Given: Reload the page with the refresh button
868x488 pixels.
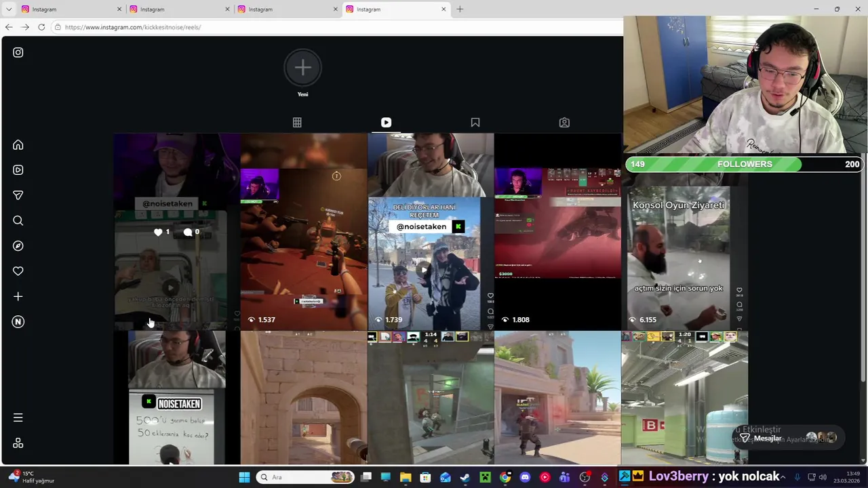Looking at the screenshot, I should click(41, 27).
